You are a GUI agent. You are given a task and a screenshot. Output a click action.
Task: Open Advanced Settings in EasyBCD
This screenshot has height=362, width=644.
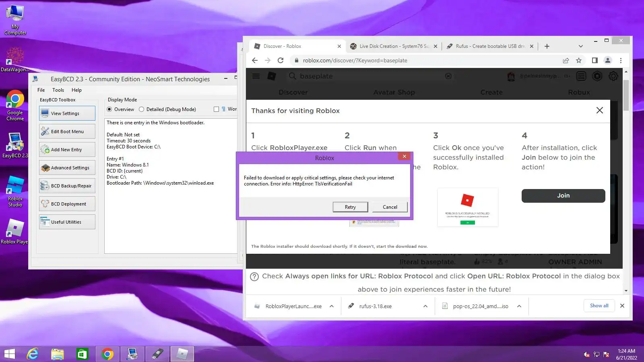[67, 168]
